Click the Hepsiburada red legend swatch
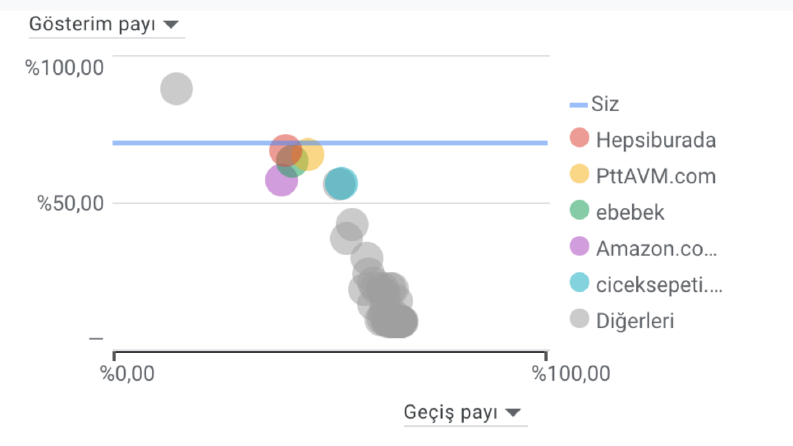 click(x=579, y=138)
